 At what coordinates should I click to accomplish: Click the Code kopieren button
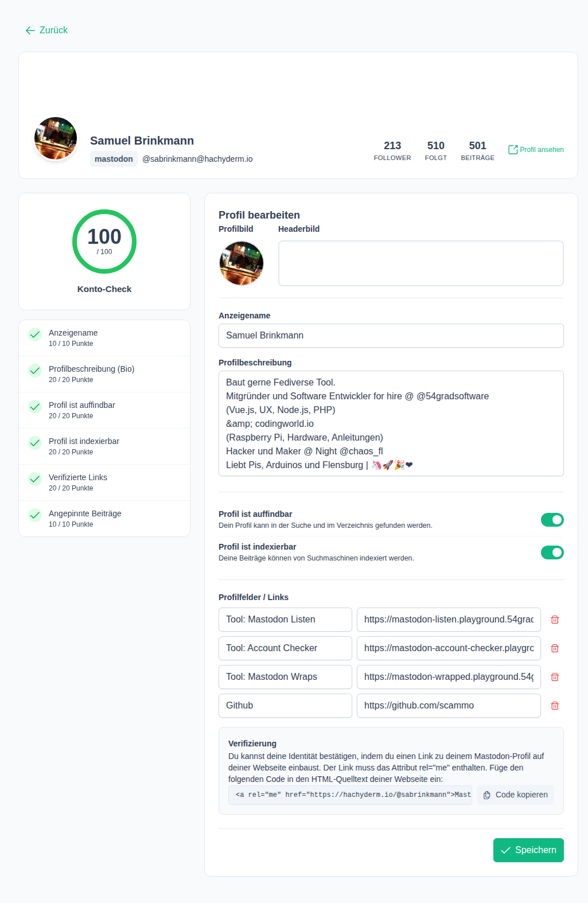(x=515, y=795)
